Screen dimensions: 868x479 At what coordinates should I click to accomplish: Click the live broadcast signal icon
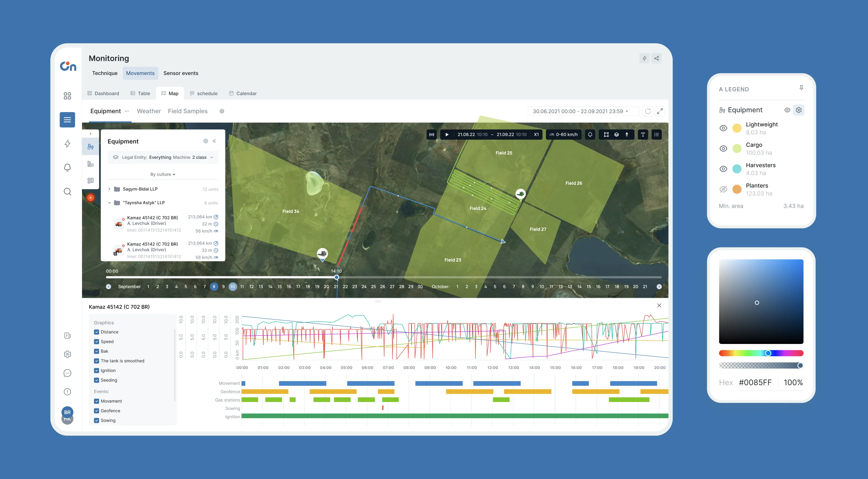tap(432, 134)
